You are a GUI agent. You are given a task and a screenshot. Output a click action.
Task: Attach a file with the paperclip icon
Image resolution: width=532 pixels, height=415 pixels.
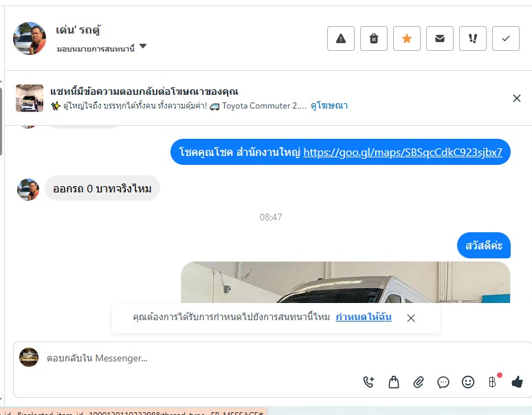point(419,382)
